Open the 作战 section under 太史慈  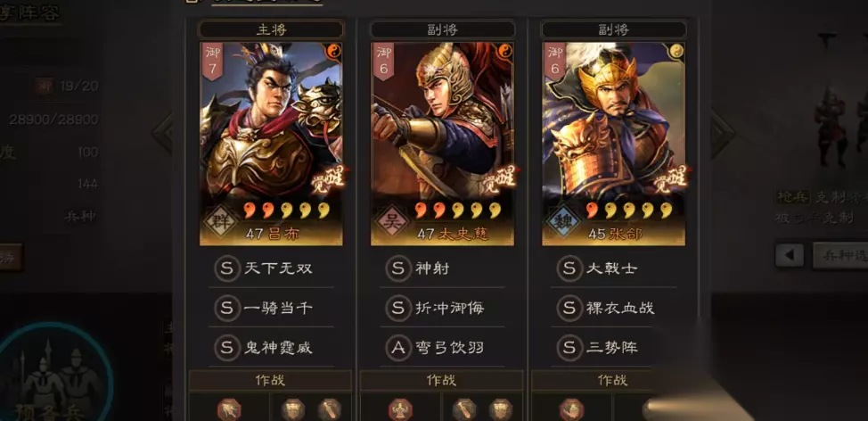441,381
